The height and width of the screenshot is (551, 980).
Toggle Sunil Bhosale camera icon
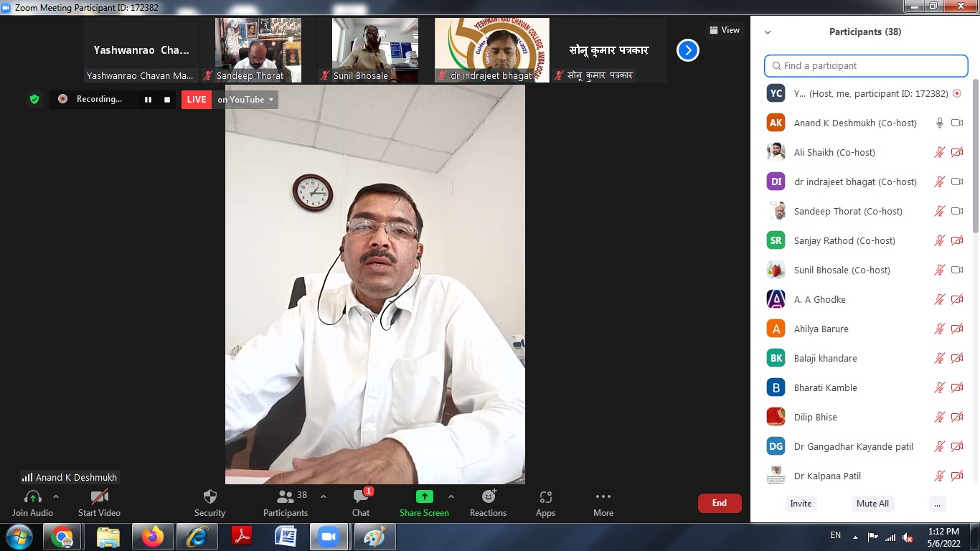click(957, 270)
